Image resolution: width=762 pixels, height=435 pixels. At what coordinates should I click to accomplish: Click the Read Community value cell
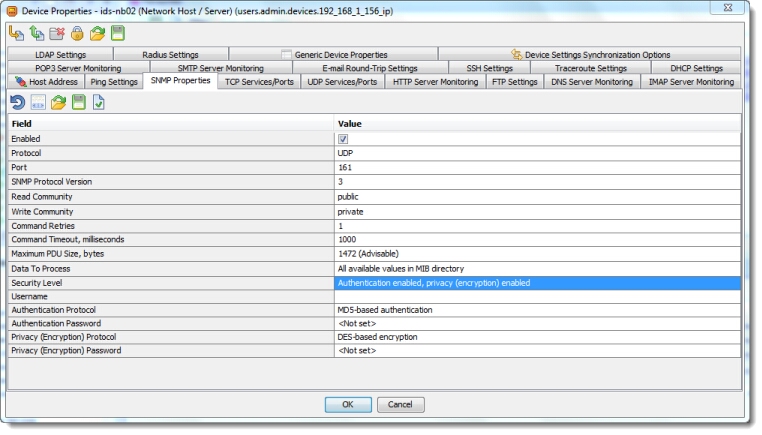point(538,197)
